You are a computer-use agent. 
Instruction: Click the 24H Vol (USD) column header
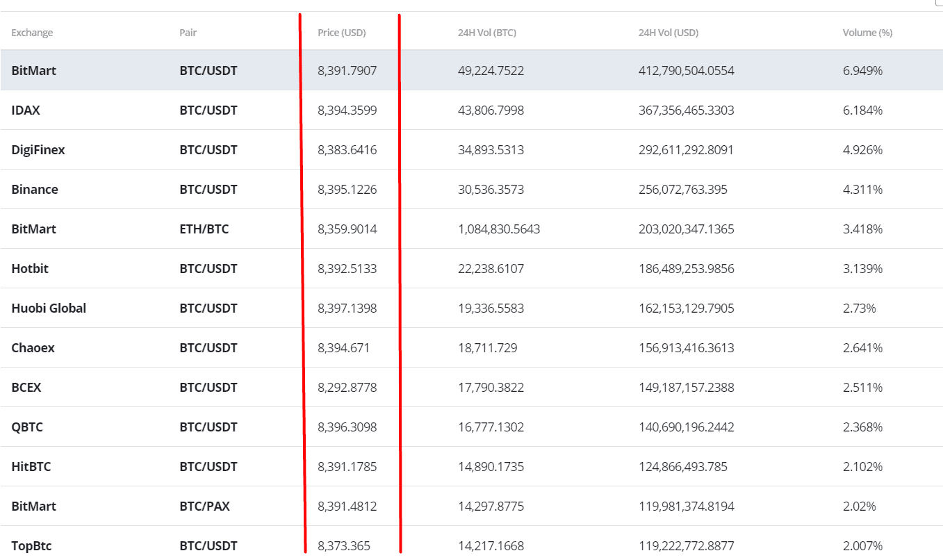coord(668,33)
